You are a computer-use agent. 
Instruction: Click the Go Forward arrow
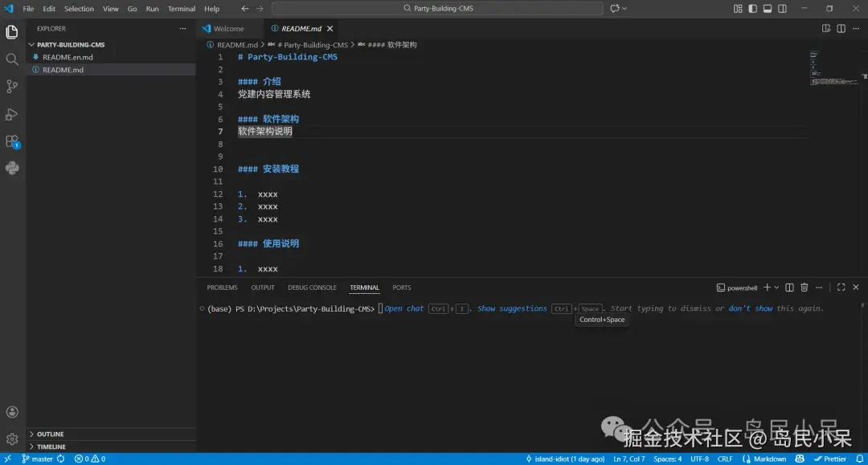click(260, 8)
